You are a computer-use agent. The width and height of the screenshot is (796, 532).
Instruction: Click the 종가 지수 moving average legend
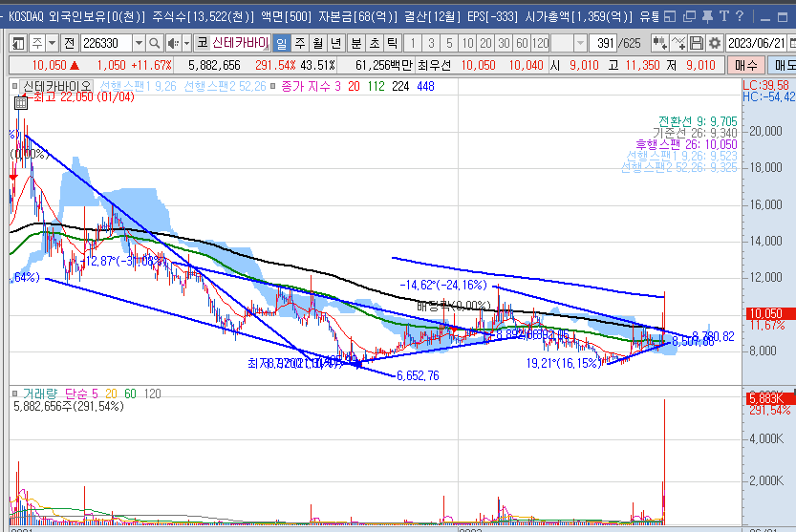click(311, 86)
